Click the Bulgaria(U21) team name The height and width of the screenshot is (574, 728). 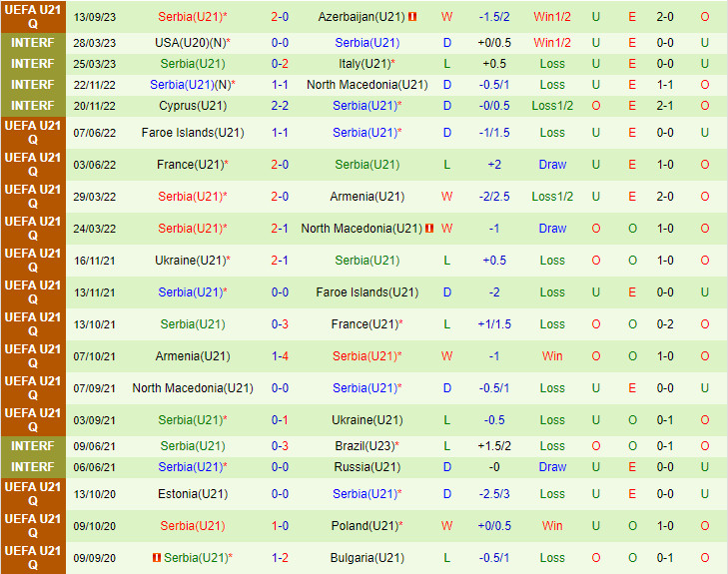coord(366,558)
